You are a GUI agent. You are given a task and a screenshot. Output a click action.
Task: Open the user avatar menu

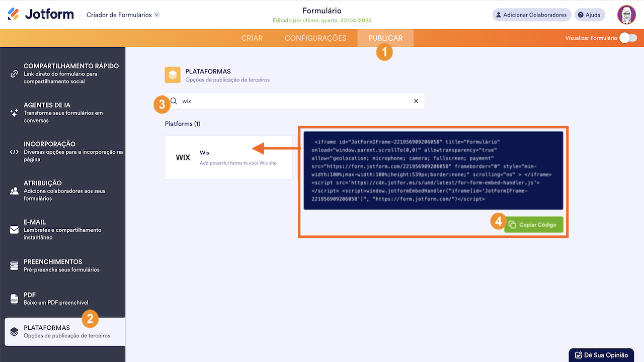point(626,15)
